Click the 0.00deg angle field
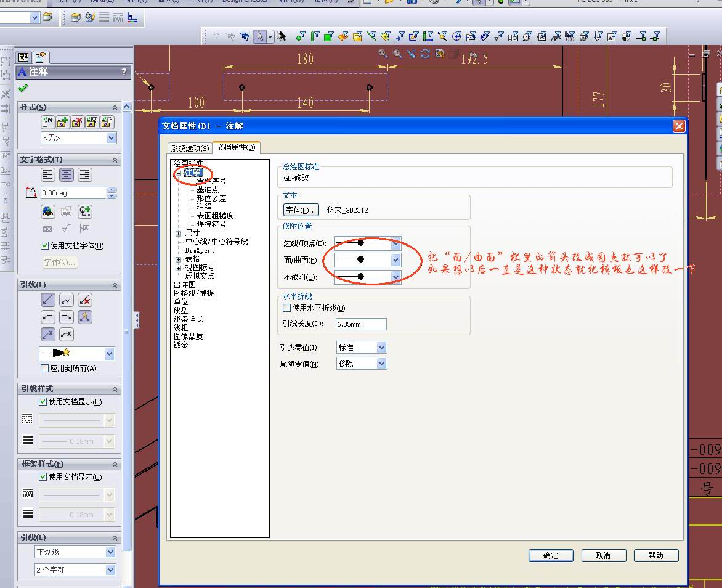Viewport: 722px width, 588px height. (x=74, y=193)
